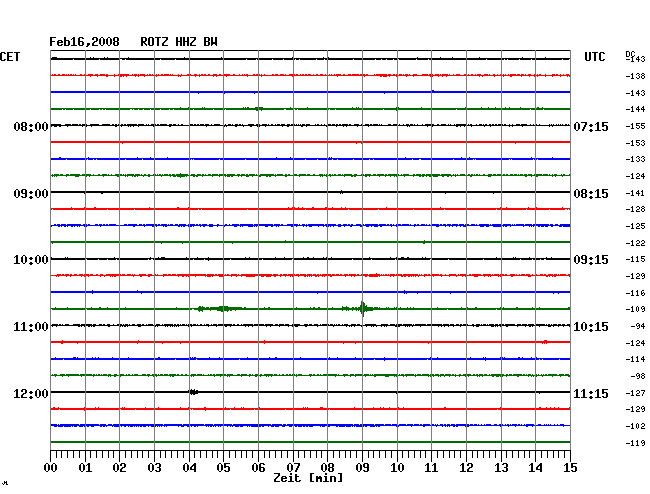This screenshot has height=494, width=650.
Task: Click the 08:15 UTC row label
Action: coord(591,194)
